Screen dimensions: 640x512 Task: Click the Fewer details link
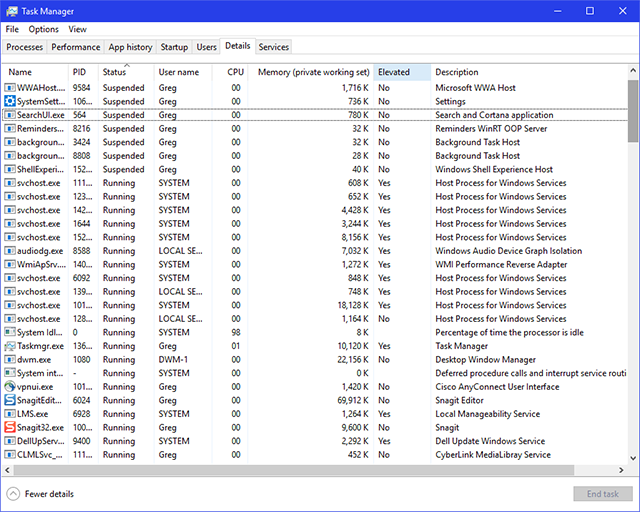(x=49, y=494)
